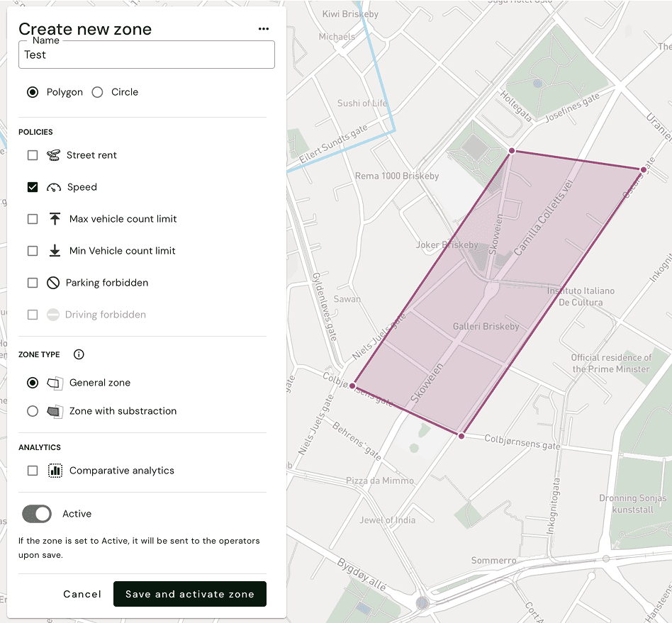
Task: Choose the General zone radio button
Action: [33, 383]
